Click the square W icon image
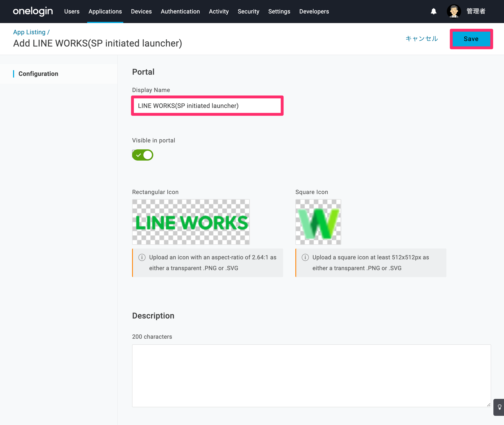504x425 pixels. tap(318, 222)
